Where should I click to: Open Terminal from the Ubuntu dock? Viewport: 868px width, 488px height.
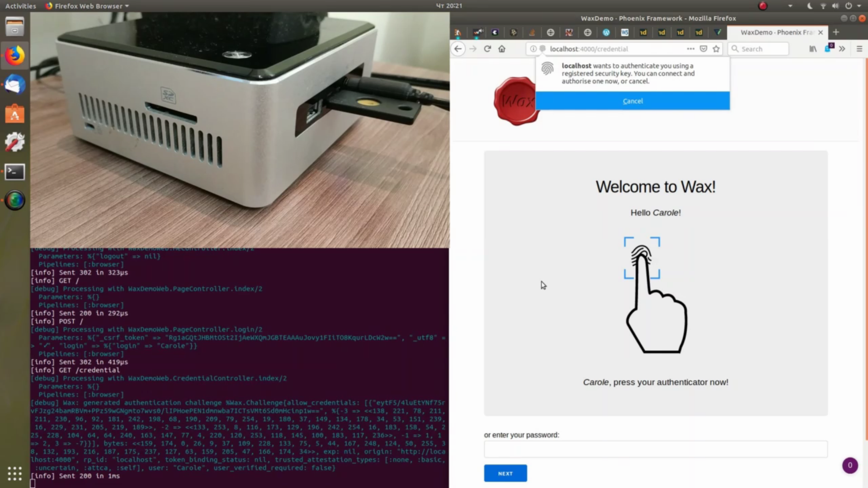(x=15, y=172)
